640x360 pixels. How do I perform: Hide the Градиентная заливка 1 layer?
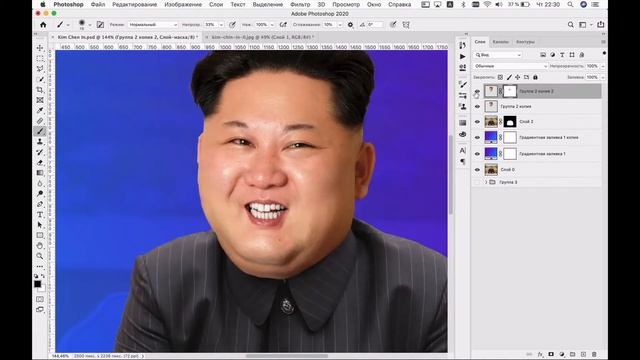tap(477, 154)
